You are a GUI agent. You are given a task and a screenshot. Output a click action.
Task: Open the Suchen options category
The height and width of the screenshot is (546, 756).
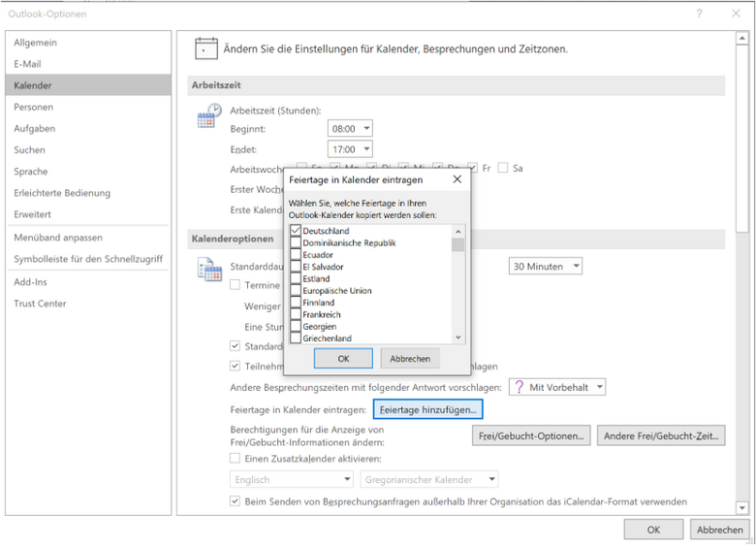[88, 149]
